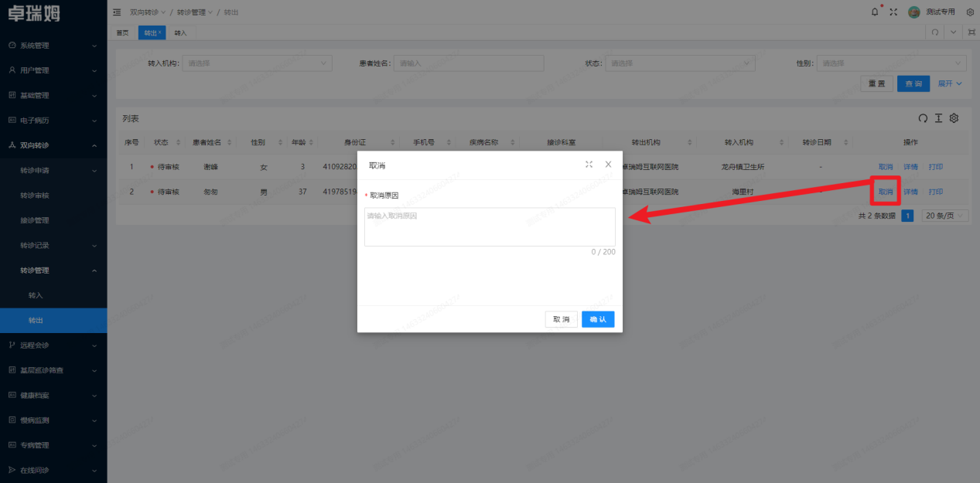Collapse the sidebar with the menu fold icon
The image size is (980, 483).
click(x=117, y=12)
